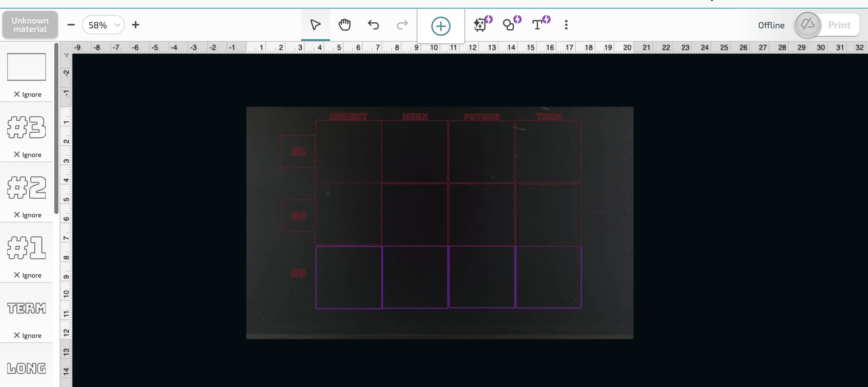Click the white square thumbnail in panel
Screen dimensions: 868x387
[x=26, y=67]
